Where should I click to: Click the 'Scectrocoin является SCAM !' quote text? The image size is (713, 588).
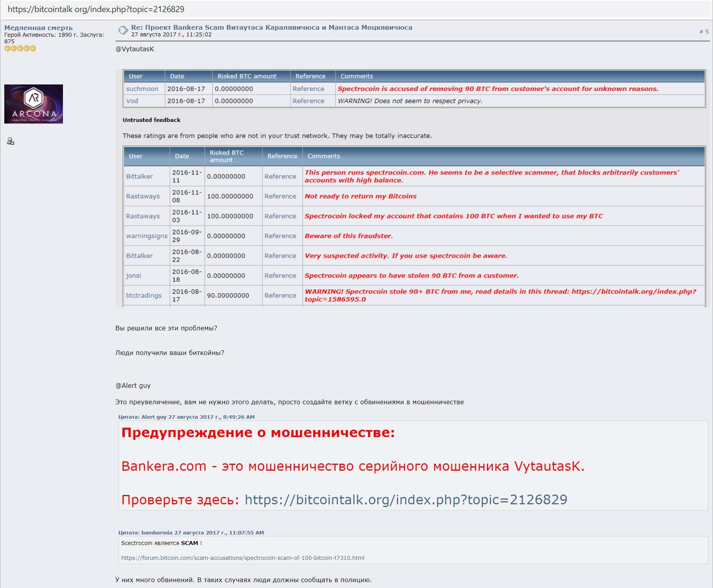click(x=162, y=543)
